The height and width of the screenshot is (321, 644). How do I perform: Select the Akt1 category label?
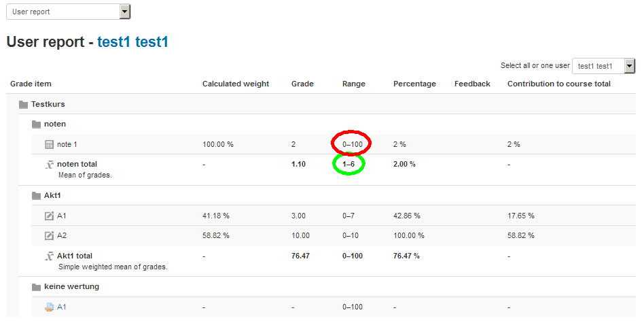point(52,196)
